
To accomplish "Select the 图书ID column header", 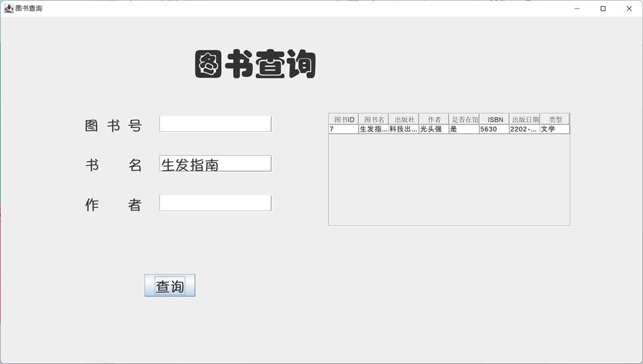I will pos(343,120).
